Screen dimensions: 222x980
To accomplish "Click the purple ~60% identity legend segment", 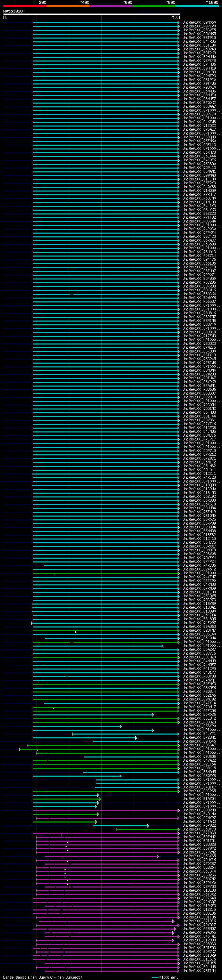I will (111, 7).
